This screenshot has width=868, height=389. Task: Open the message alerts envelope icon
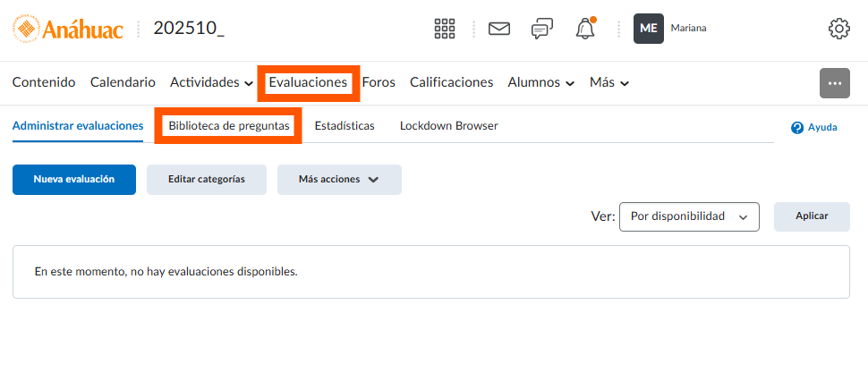[498, 29]
